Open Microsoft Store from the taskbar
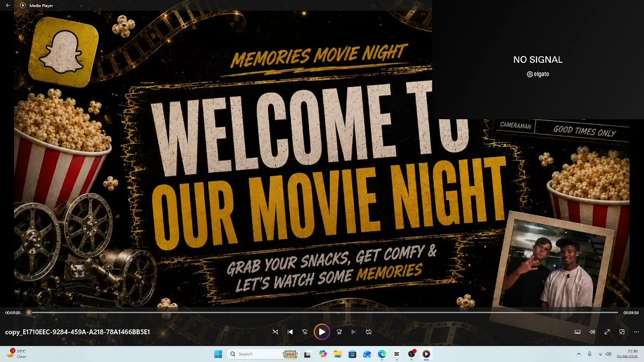 pyautogui.click(x=352, y=354)
